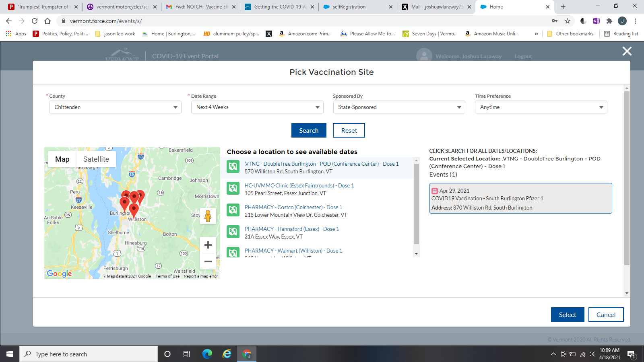Click the Costco Colchester location icon
644x362 pixels.
(x=233, y=210)
